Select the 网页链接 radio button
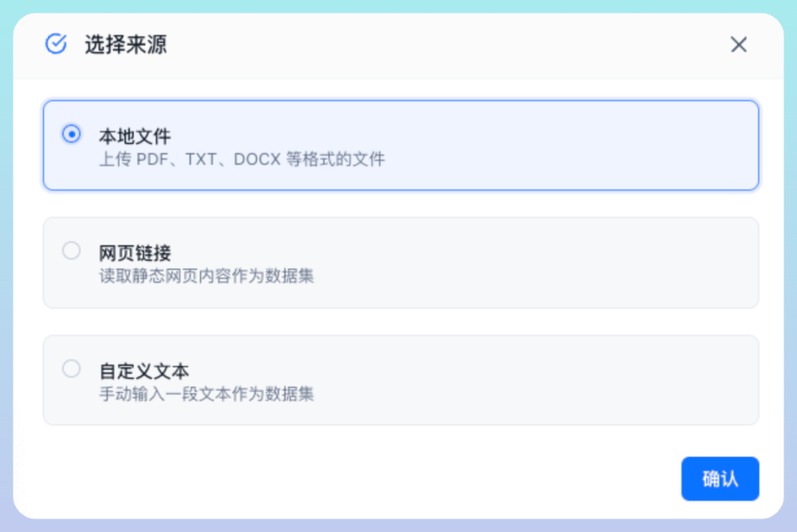This screenshot has height=532, width=797. click(x=72, y=251)
